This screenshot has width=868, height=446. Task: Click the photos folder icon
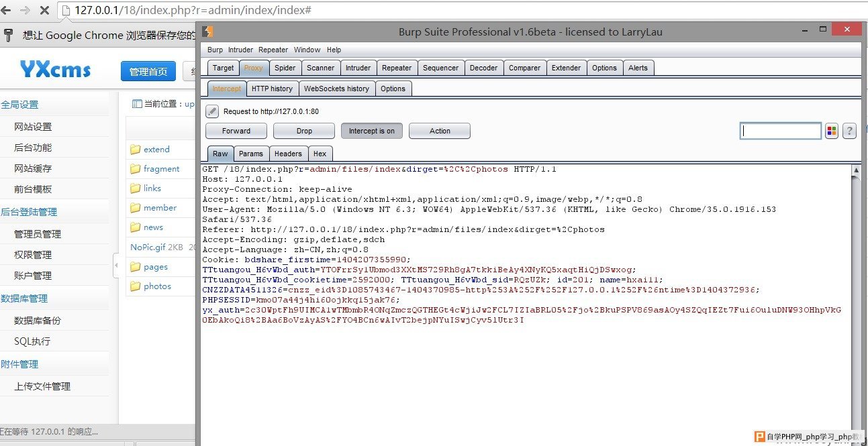tap(135, 286)
